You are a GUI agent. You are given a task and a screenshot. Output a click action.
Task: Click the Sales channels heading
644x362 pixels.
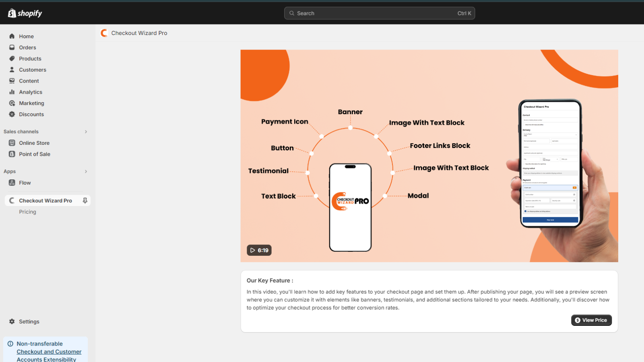21,132
